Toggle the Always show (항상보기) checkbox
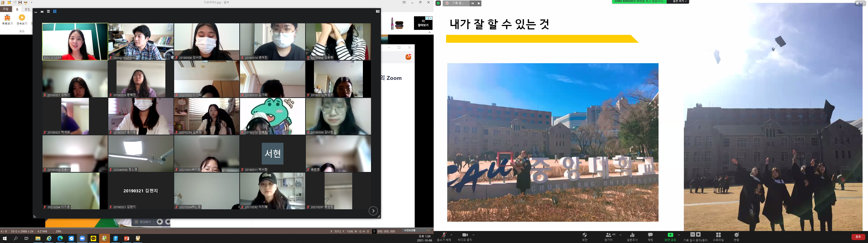This screenshot has width=868, height=243. 136,222
